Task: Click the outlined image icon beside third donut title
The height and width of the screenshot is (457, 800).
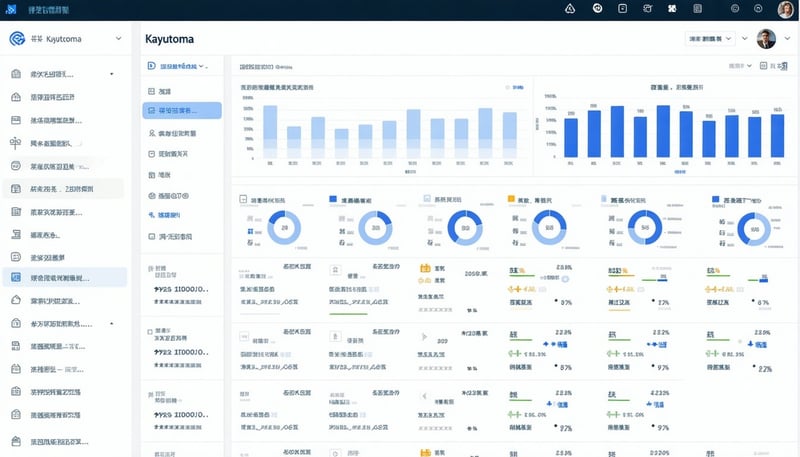Action: click(427, 198)
